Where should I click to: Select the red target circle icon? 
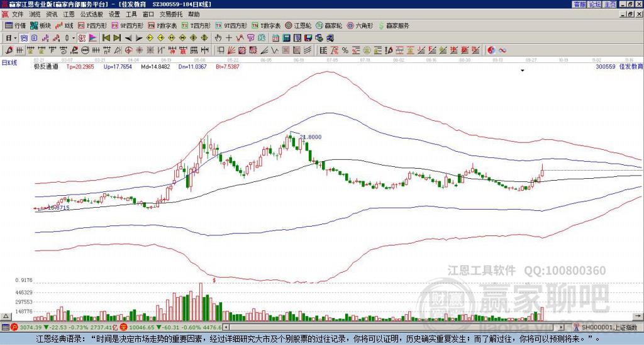pos(128,50)
